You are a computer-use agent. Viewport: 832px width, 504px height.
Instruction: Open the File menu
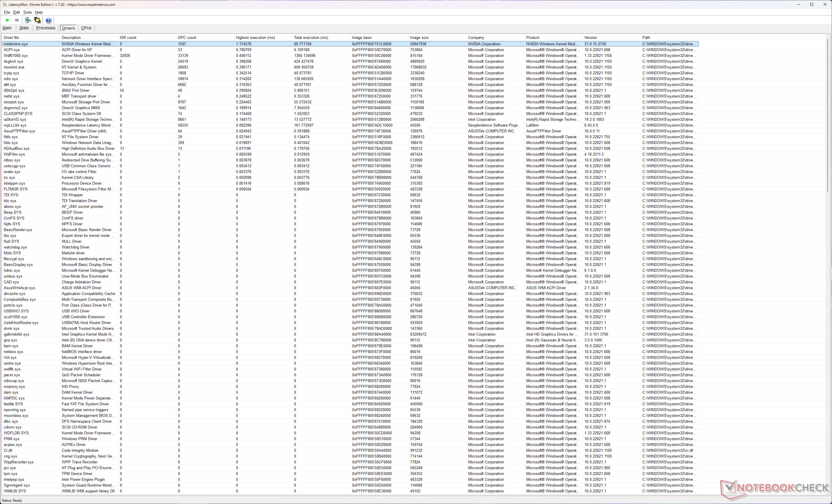7,13
